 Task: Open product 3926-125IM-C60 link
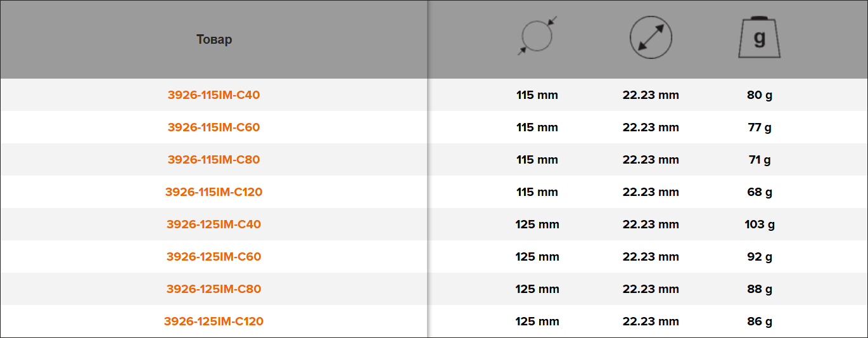(x=214, y=257)
